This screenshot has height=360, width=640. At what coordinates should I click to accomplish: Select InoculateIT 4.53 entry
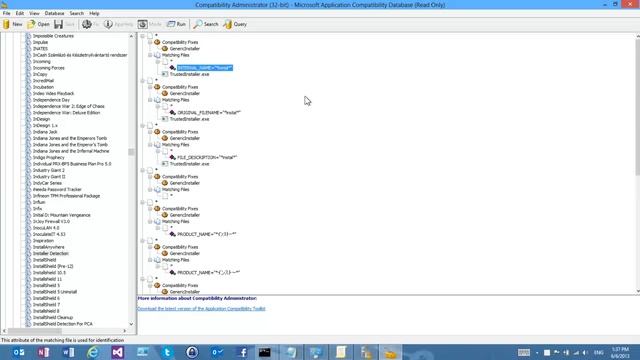[x=49, y=234]
